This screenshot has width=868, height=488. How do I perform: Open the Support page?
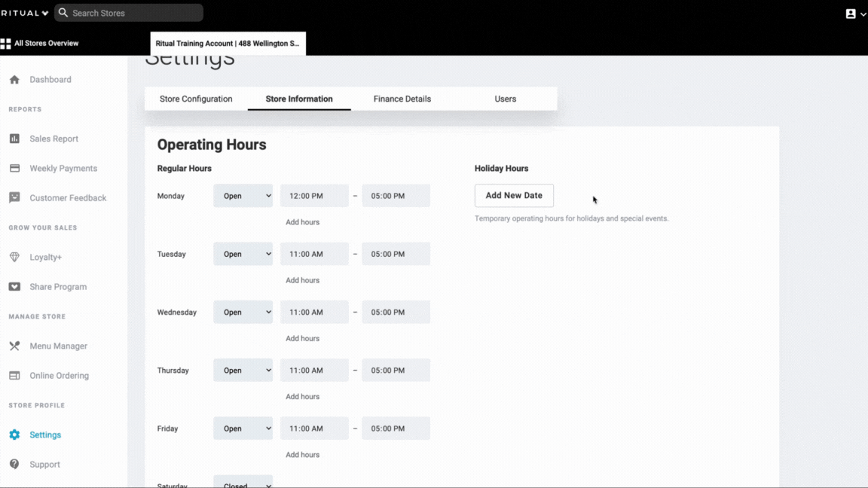(45, 465)
